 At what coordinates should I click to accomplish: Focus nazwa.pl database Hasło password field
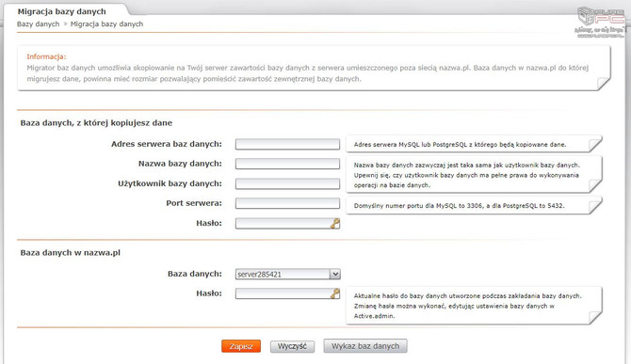287,293
